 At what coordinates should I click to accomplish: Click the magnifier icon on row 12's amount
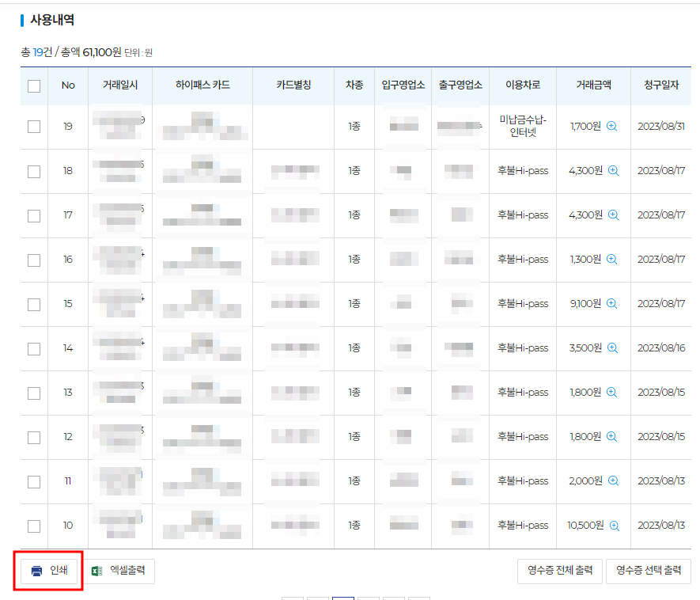point(610,436)
